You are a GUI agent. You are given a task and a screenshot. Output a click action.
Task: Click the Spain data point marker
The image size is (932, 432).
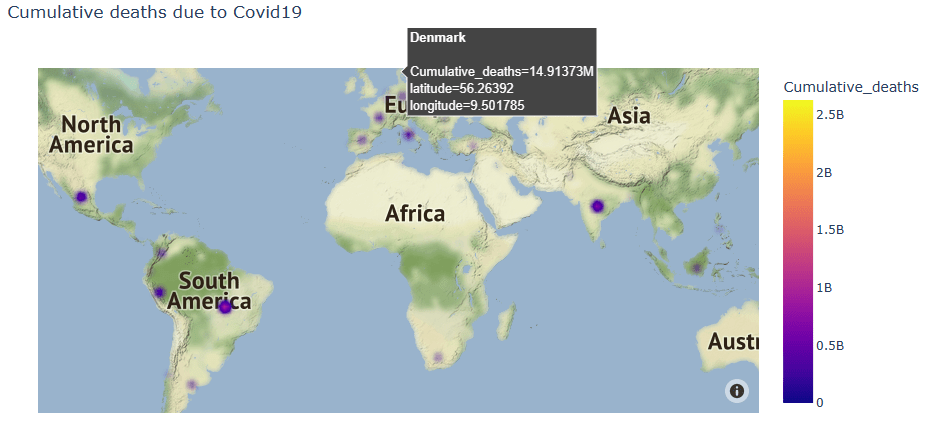coord(362,140)
